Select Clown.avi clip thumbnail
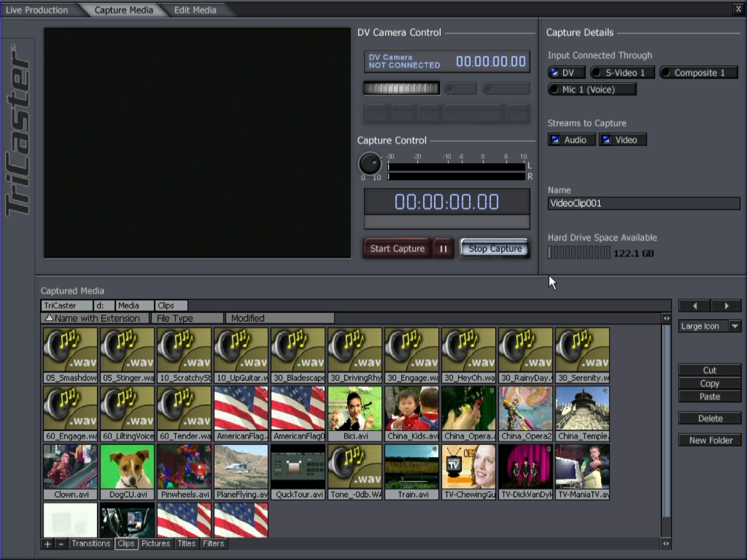747x560 pixels. tap(70, 472)
